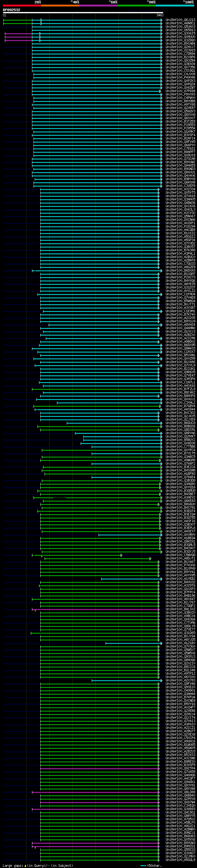Click the green ~80% identity legend segment
The height and width of the screenshot is (868, 197).
136,6
